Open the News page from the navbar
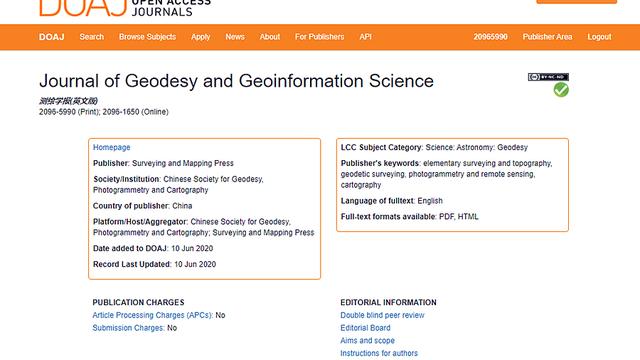Screen dimensions: 640x360 click(235, 37)
